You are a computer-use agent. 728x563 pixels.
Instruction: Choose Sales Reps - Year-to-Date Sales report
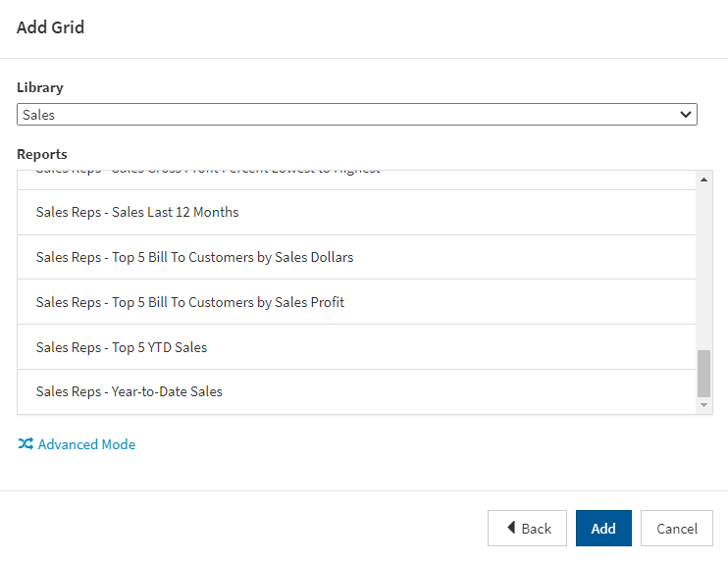coord(356,391)
